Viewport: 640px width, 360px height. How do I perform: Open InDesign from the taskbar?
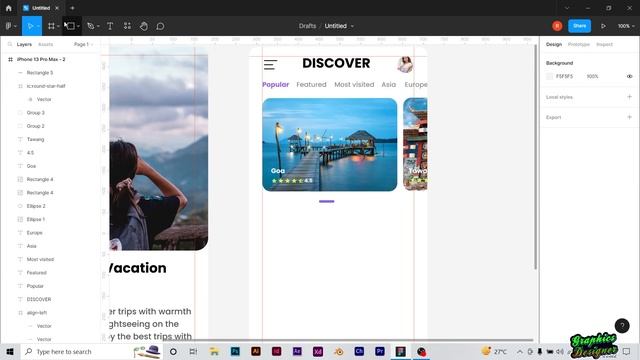tap(276, 351)
